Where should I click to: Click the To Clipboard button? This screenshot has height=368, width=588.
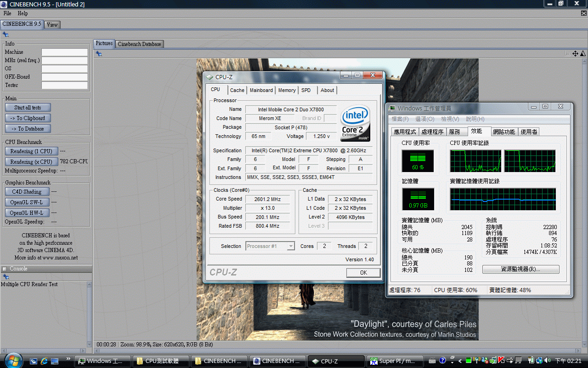28,118
